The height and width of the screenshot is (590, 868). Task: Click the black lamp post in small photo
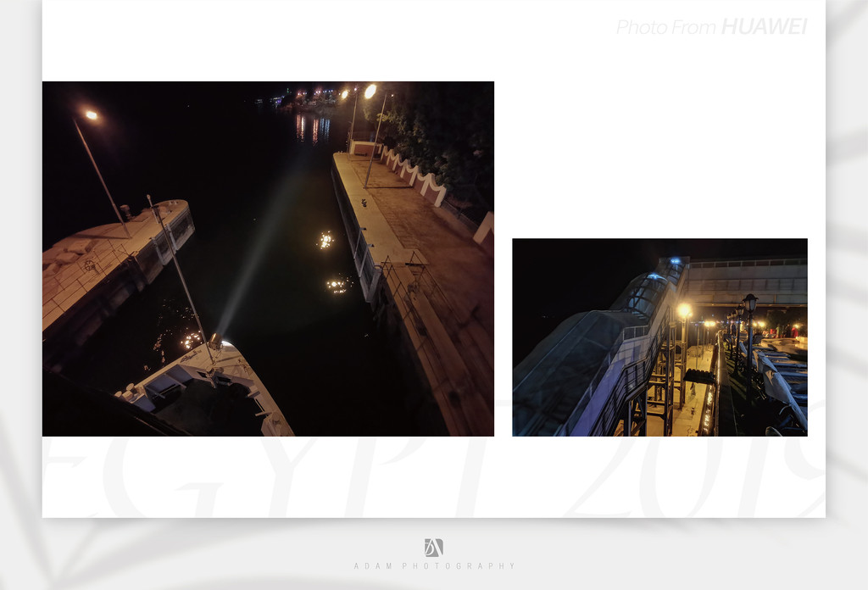point(749,326)
